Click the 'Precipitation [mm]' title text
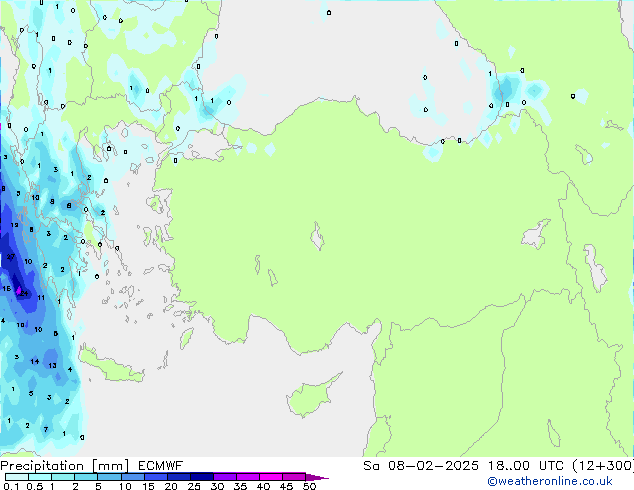The height and width of the screenshot is (490, 634). click(x=65, y=466)
